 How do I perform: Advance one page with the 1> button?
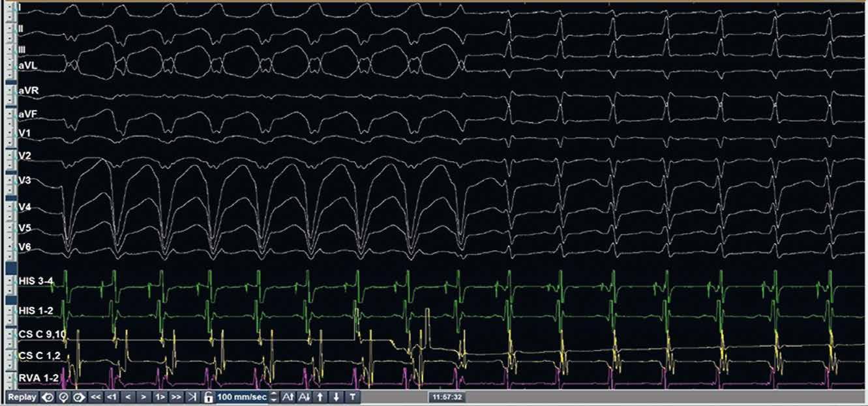click(x=160, y=397)
